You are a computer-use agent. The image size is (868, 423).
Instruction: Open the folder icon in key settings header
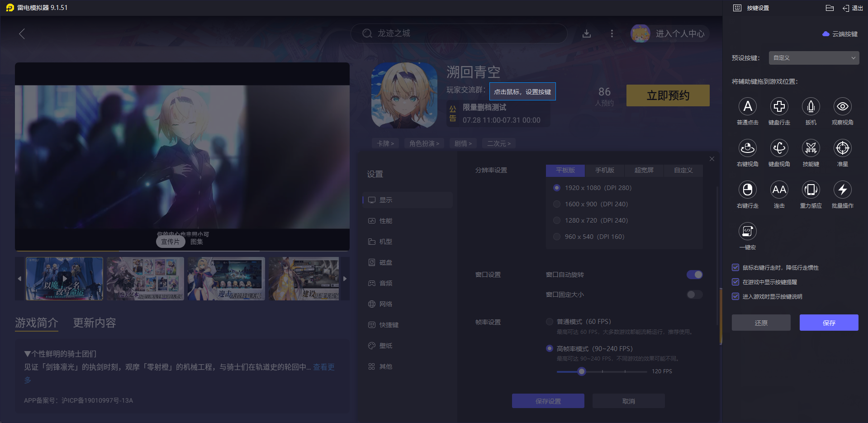(x=830, y=8)
